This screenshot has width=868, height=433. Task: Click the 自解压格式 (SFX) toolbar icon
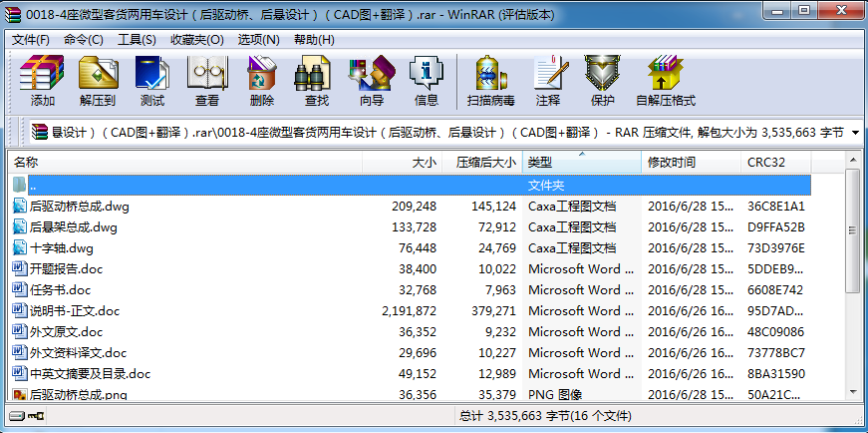click(x=666, y=73)
